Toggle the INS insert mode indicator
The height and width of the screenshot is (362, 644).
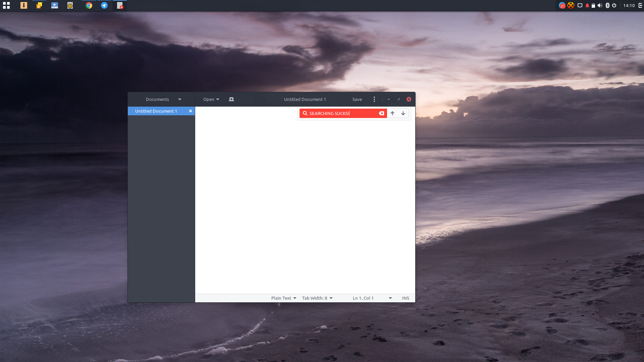point(406,298)
